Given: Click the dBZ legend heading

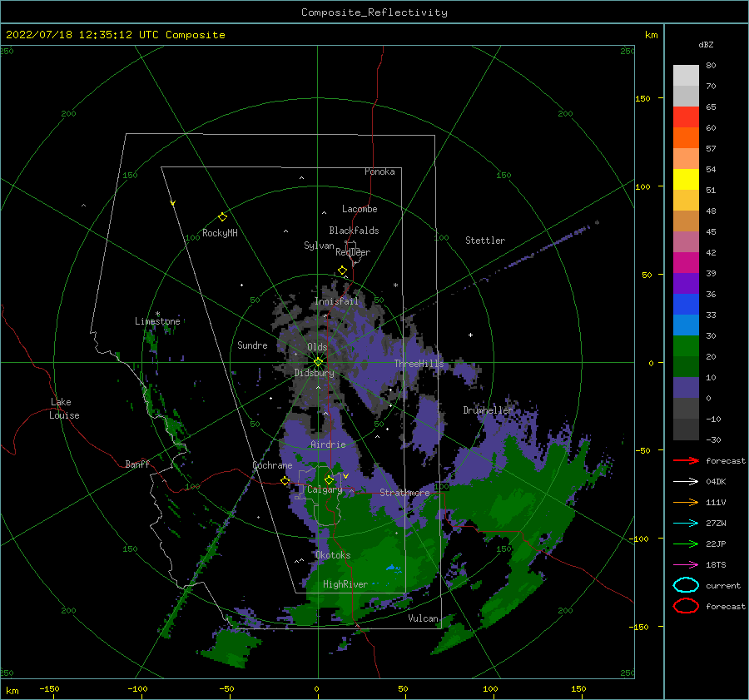Looking at the screenshot, I should tap(706, 45).
